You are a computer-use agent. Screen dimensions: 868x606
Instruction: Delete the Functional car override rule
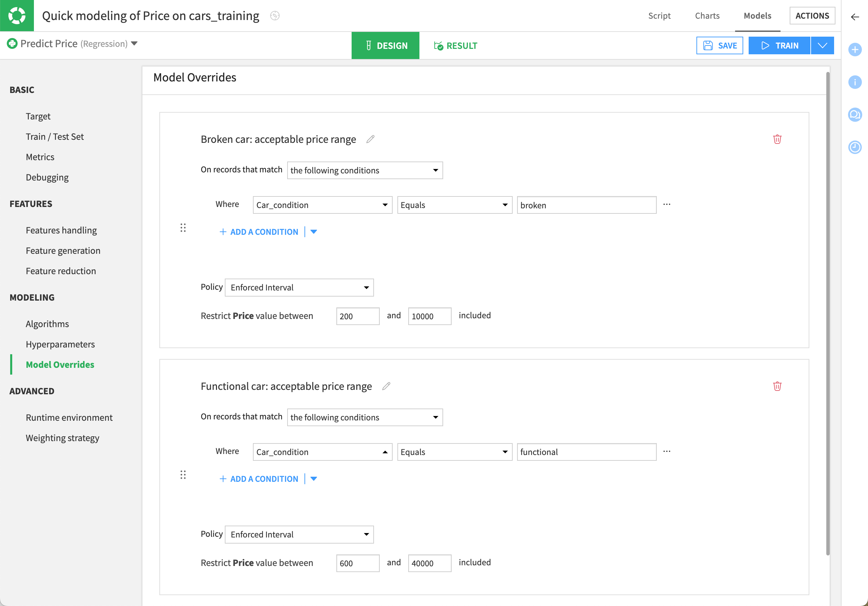coord(777,386)
